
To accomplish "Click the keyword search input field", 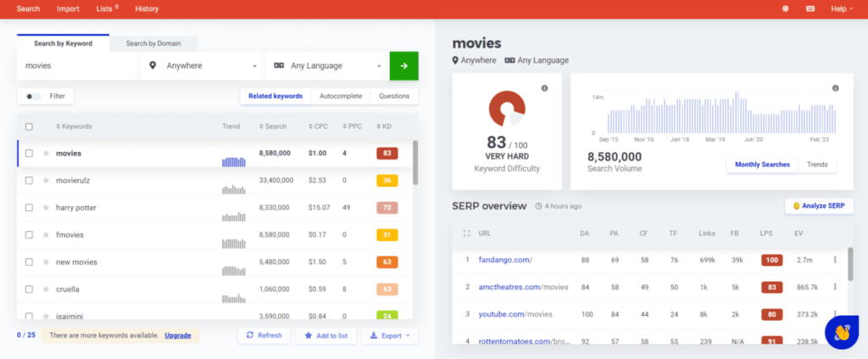I will point(79,65).
